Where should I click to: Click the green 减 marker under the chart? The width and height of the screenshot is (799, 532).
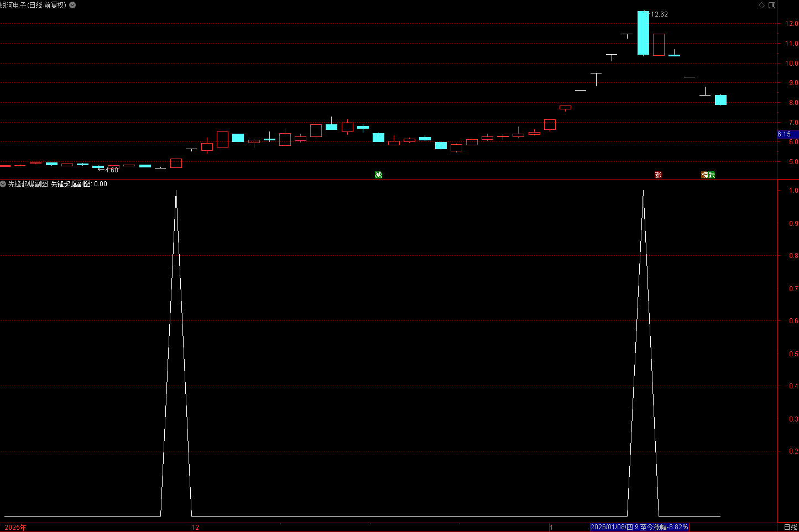[378, 175]
